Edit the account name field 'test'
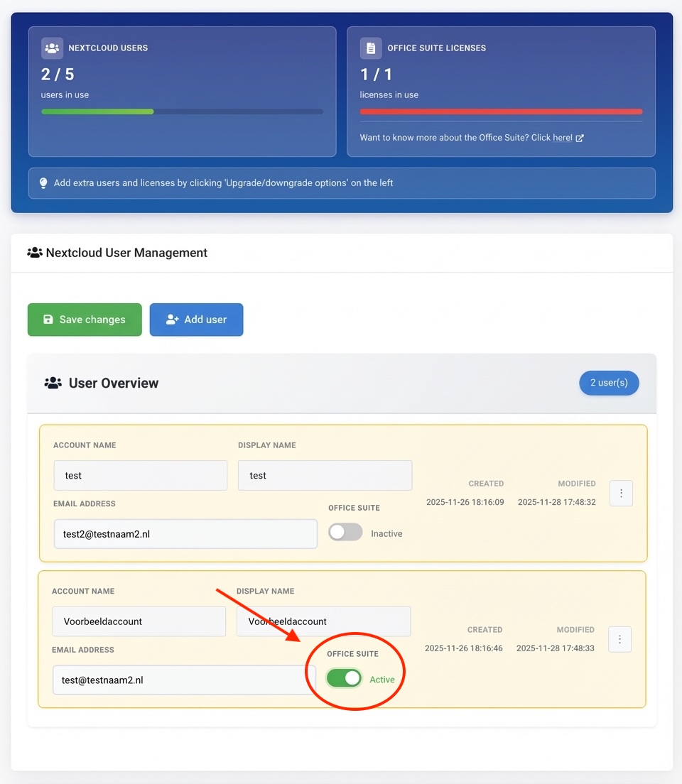The width and height of the screenshot is (682, 784). [x=141, y=476]
